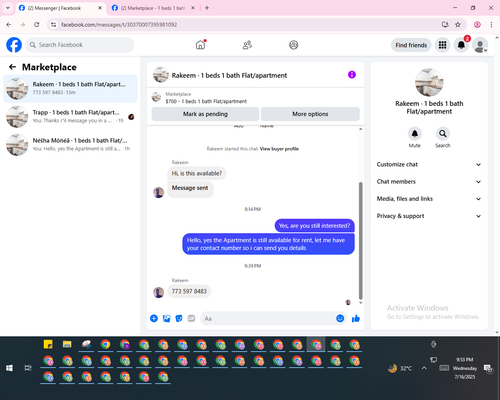The height and width of the screenshot is (400, 500).
Task: Click 'Yes, are you still interested?' message
Action: [314, 226]
